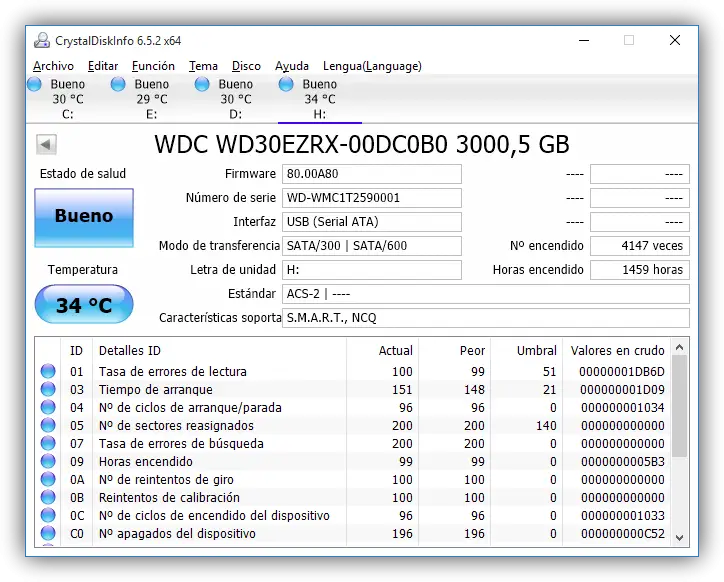Click the scroll down arrow of SMART list
724x582 pixels.
point(679,538)
